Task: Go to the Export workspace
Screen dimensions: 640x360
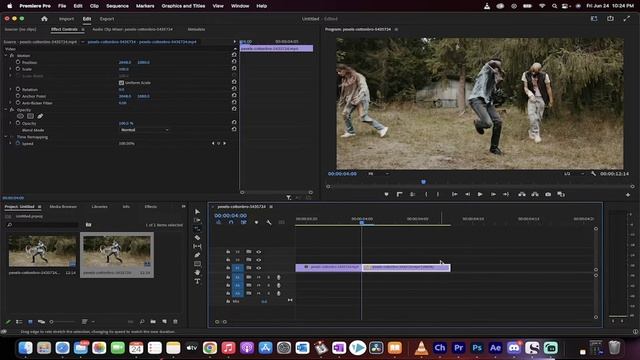Action: pyautogui.click(x=107, y=19)
